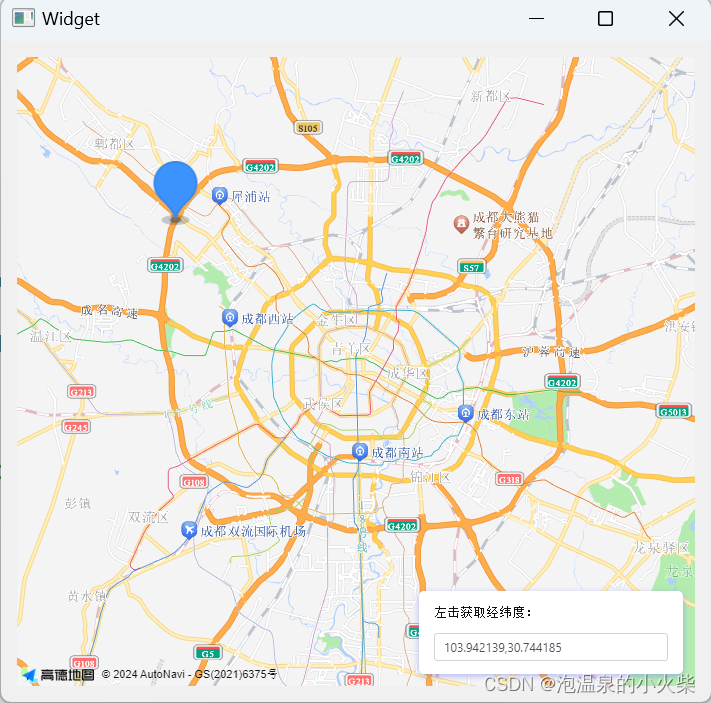Image resolution: width=711 pixels, height=703 pixels.
Task: Click the 成都双流国际机场 airport plane icon
Action: (189, 530)
